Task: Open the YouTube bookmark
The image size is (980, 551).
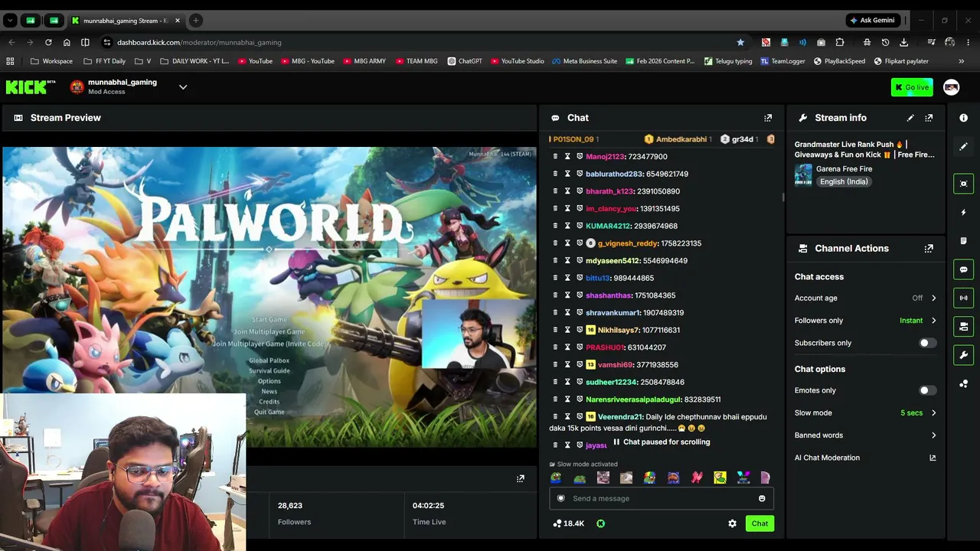Action: (x=255, y=61)
